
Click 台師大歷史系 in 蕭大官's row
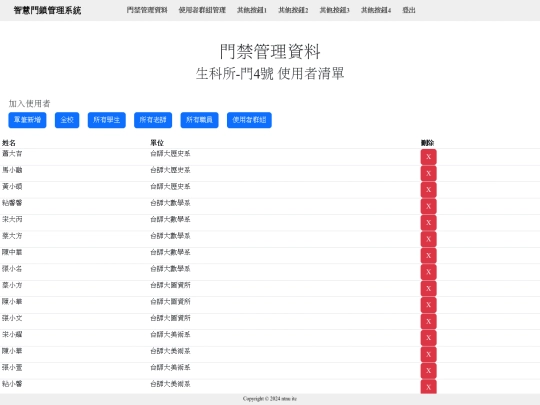170,154
